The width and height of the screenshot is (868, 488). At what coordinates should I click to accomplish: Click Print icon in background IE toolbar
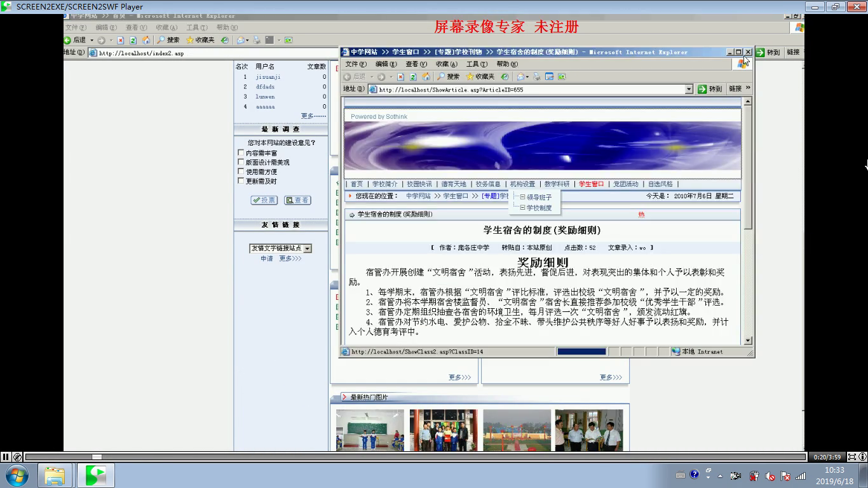[257, 40]
